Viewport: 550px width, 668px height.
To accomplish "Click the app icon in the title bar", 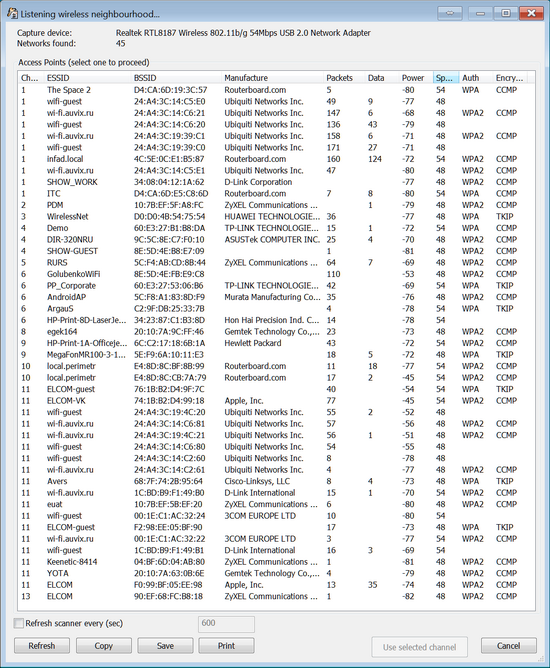I will tap(12, 13).
